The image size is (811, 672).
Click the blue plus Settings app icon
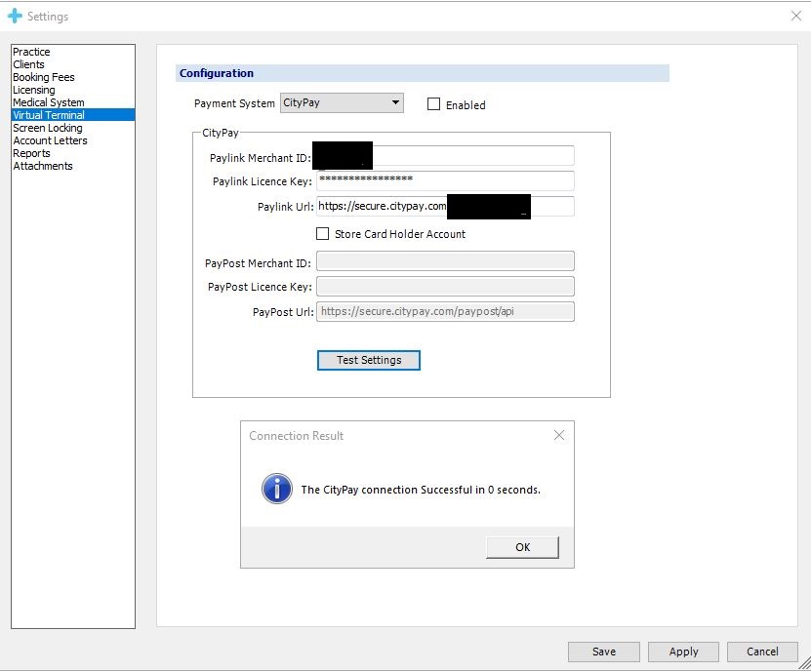tap(15, 16)
